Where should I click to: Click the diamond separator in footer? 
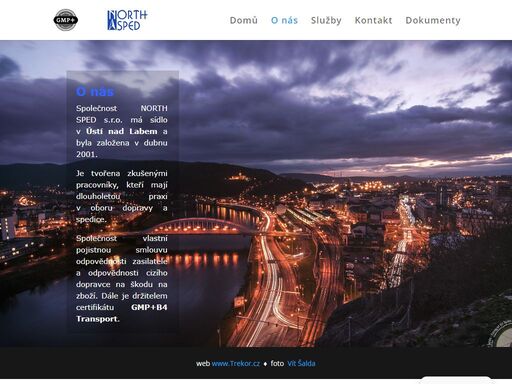pyautogui.click(x=265, y=364)
